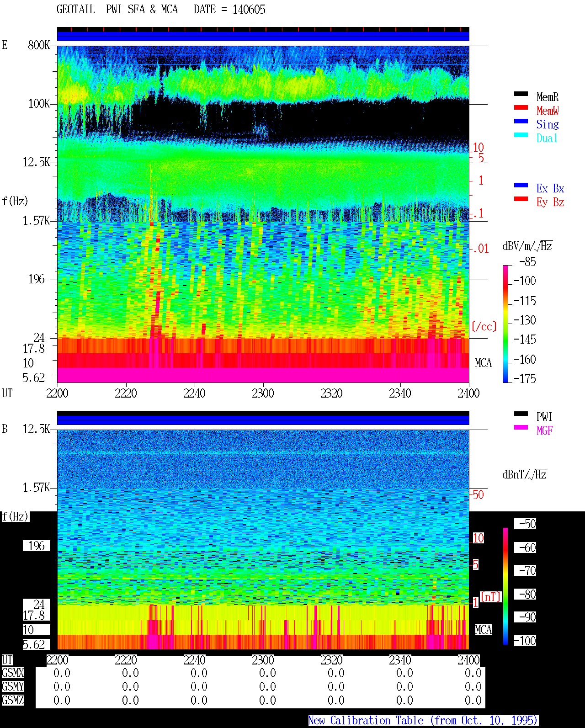The width and height of the screenshot is (585, 728).
Task: Click the blue Ex Bx legend swatch
Action: pos(521,186)
